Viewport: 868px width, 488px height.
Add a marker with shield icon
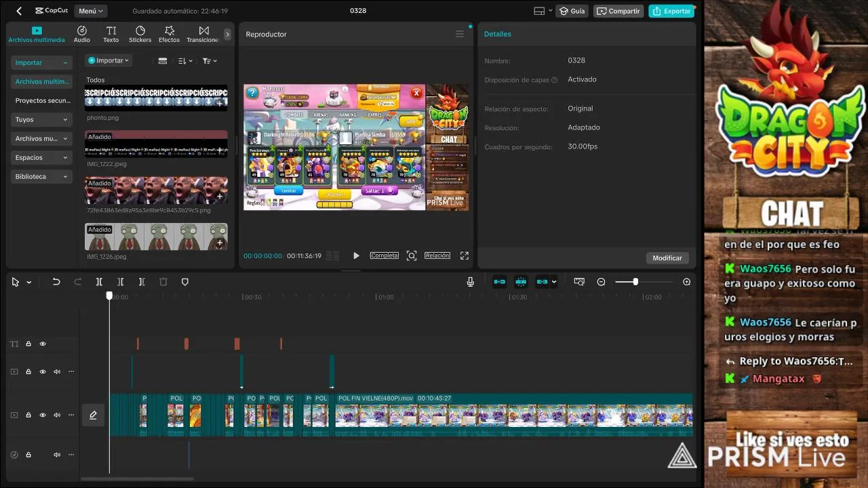[185, 282]
